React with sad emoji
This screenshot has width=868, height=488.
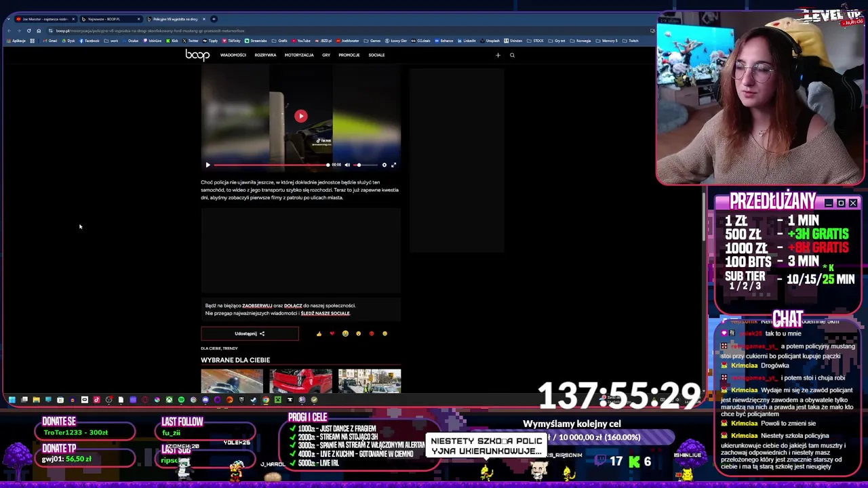click(x=384, y=333)
